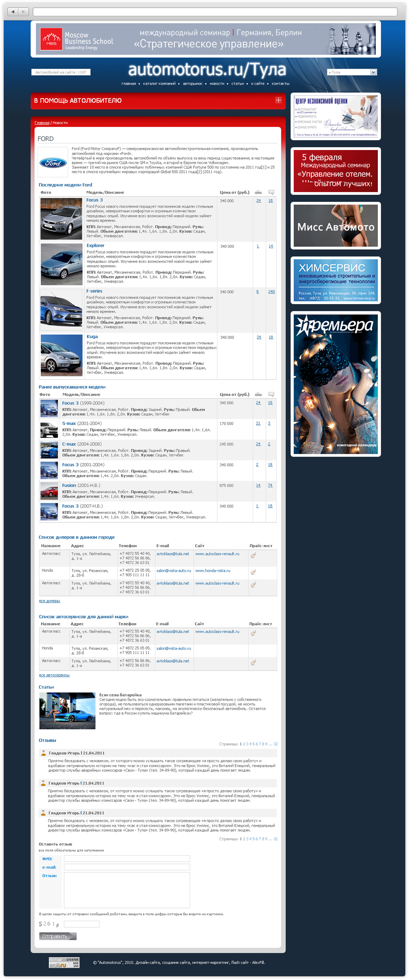Open article 'Если села батарейка'
Viewport: 409px width, 980px height.
click(120, 695)
